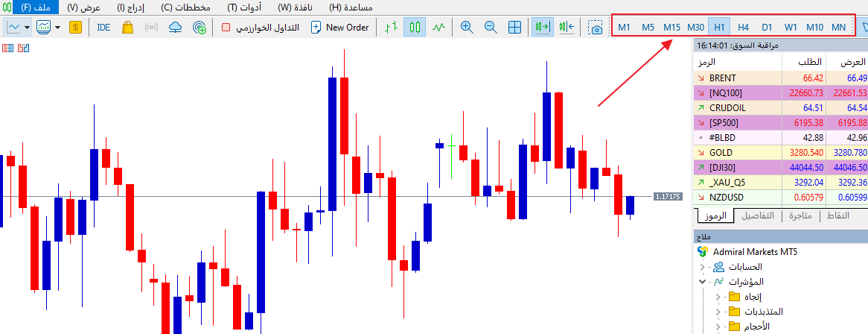Select the W1 timeframe
The width and height of the screenshot is (868, 334).
[791, 27]
